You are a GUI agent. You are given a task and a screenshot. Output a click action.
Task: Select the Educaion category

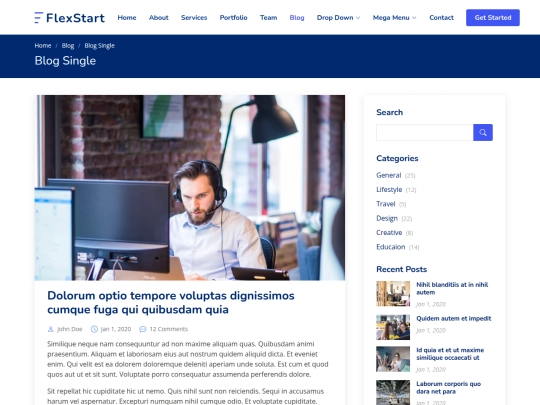pos(391,247)
